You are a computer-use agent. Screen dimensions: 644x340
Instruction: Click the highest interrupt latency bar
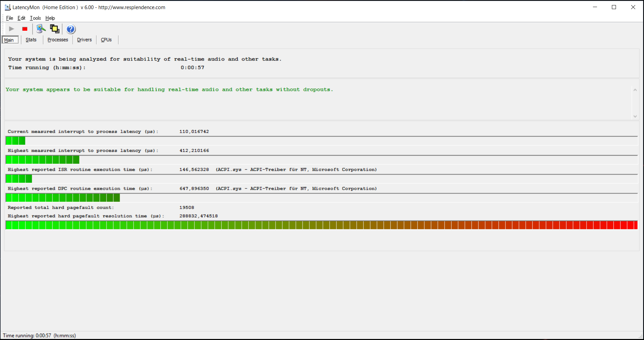point(321,160)
